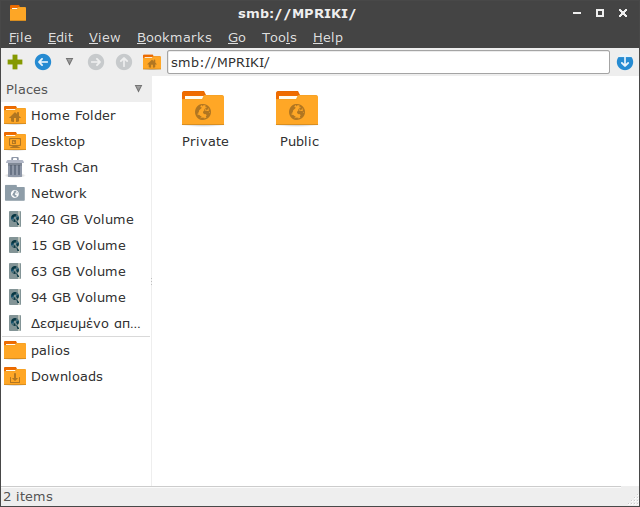Go back with the blue arrow button
The width and height of the screenshot is (640, 507).
click(x=43, y=62)
